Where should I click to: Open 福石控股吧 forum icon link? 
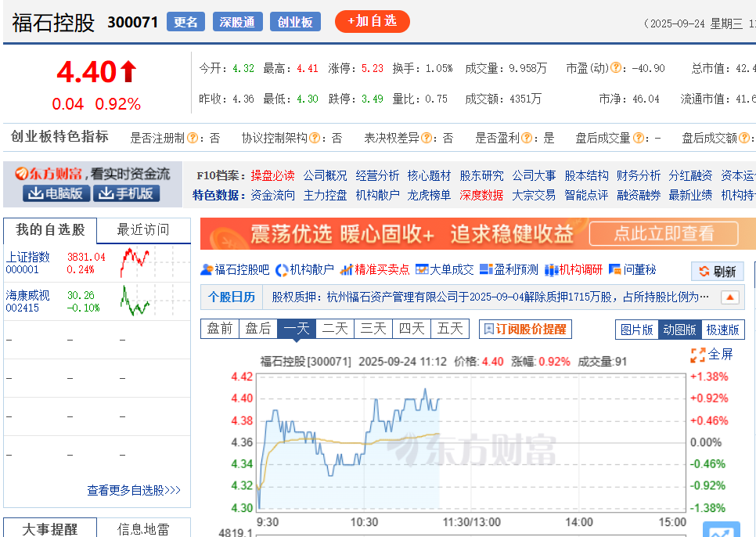point(235,270)
